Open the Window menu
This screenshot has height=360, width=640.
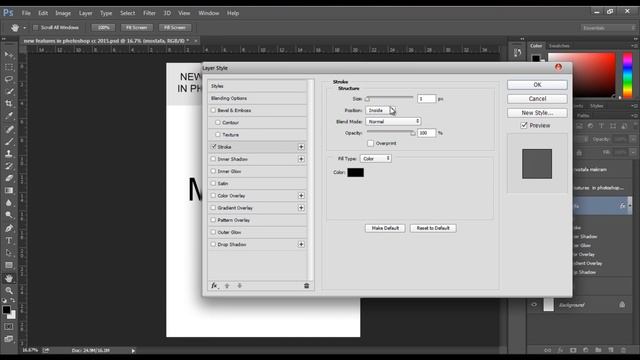coord(209,13)
